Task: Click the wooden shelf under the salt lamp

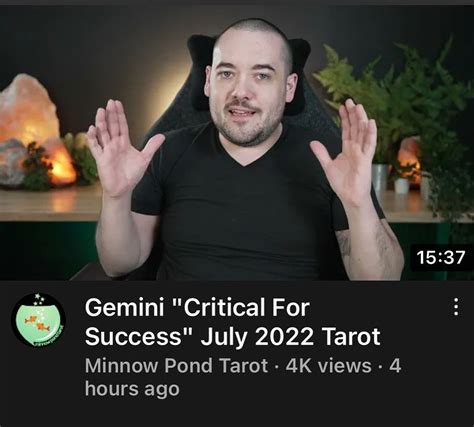Action: (50, 203)
